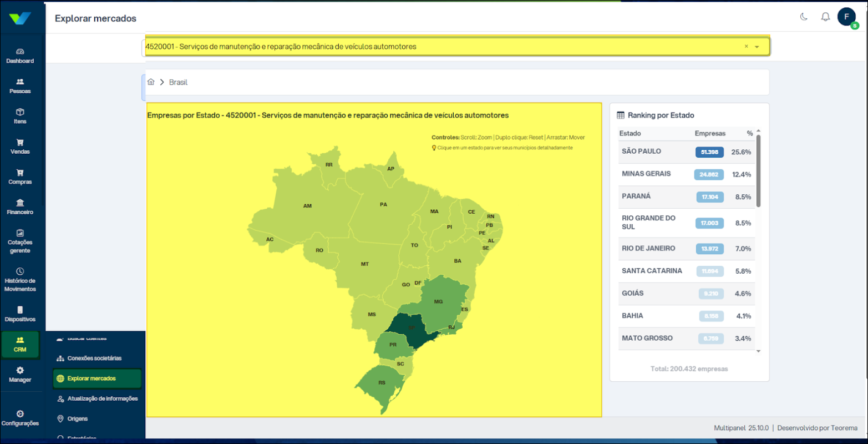Open Financeiro in the sidebar
Viewport: 868px width, 444px height.
(20, 206)
